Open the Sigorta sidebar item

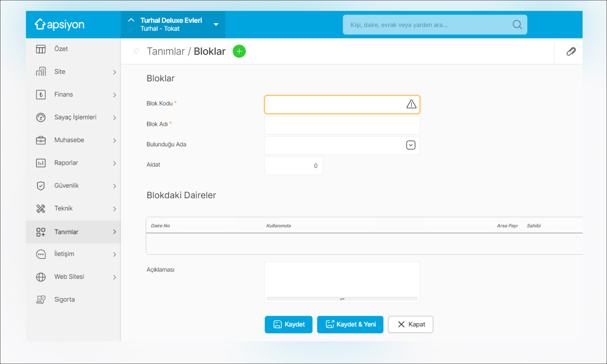point(64,299)
